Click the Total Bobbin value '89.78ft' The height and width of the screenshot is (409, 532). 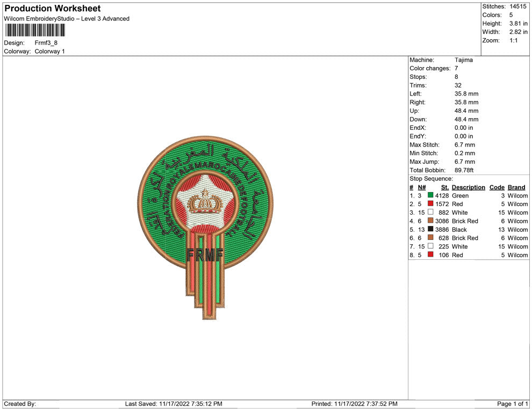(x=464, y=170)
